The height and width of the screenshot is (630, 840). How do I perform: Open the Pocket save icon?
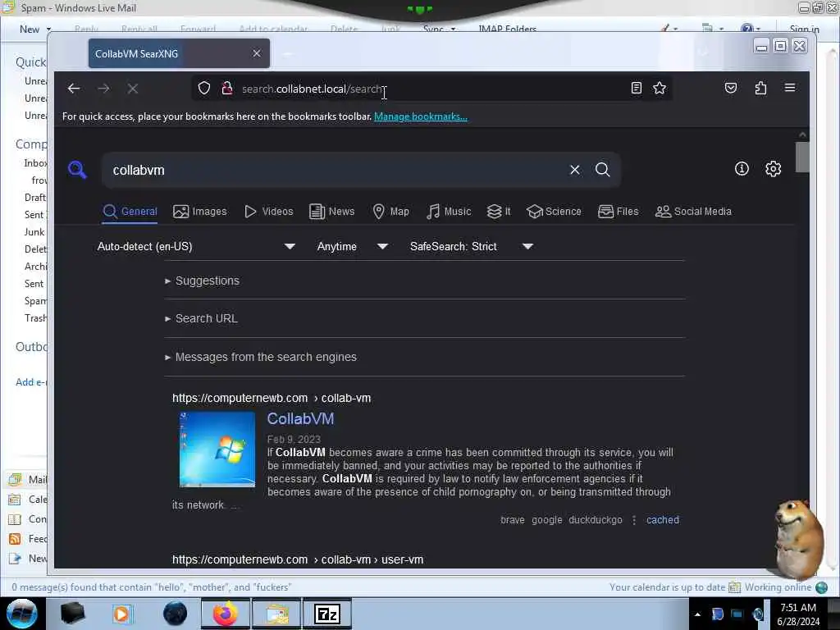(x=731, y=88)
